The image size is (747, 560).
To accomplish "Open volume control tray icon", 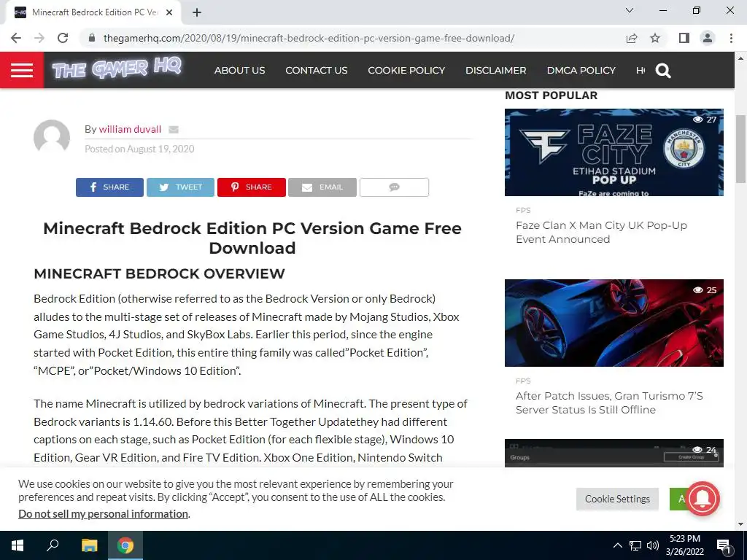I will tap(653, 545).
